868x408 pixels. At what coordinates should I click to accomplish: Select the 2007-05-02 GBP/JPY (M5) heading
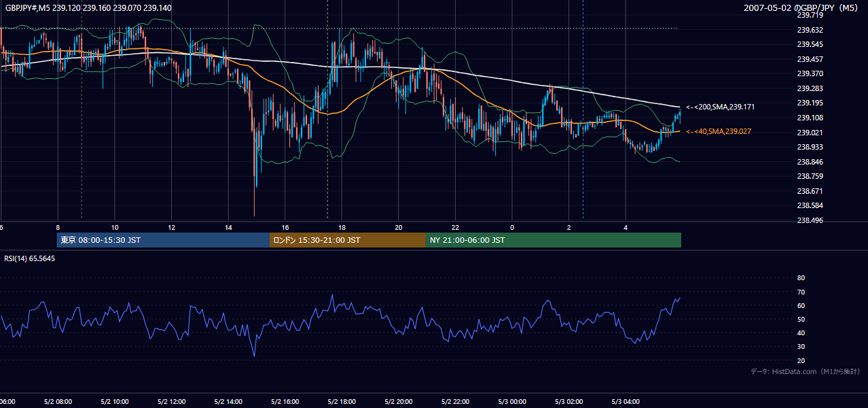[x=802, y=8]
